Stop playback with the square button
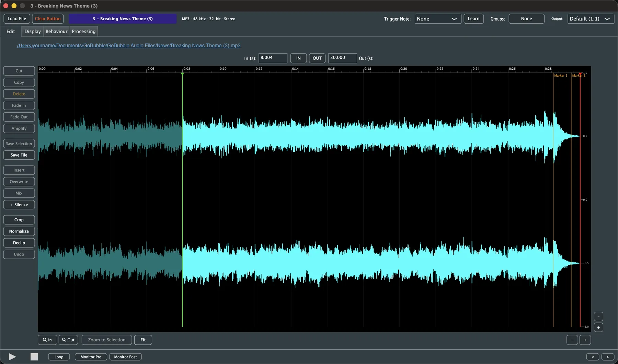This screenshot has height=364, width=618. click(34, 357)
